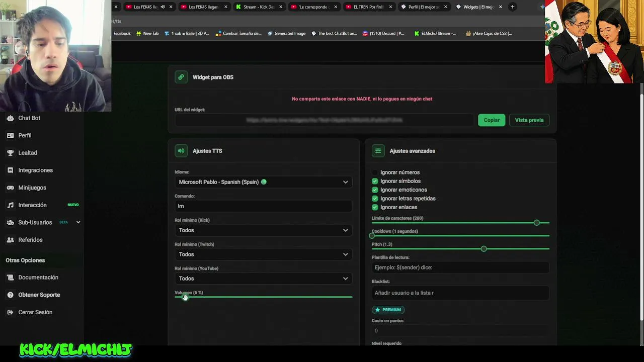Expand the Sub-Usuarios submenu chevron

(x=78, y=222)
